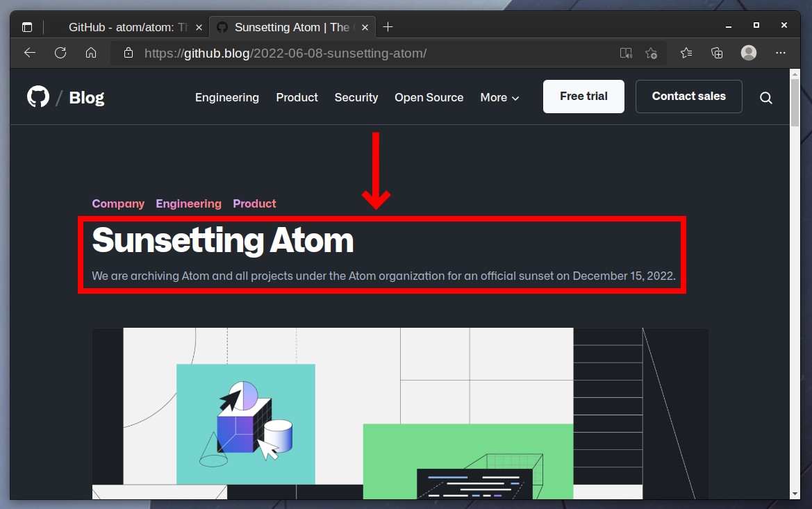Follow the Company category tag

pyautogui.click(x=118, y=203)
